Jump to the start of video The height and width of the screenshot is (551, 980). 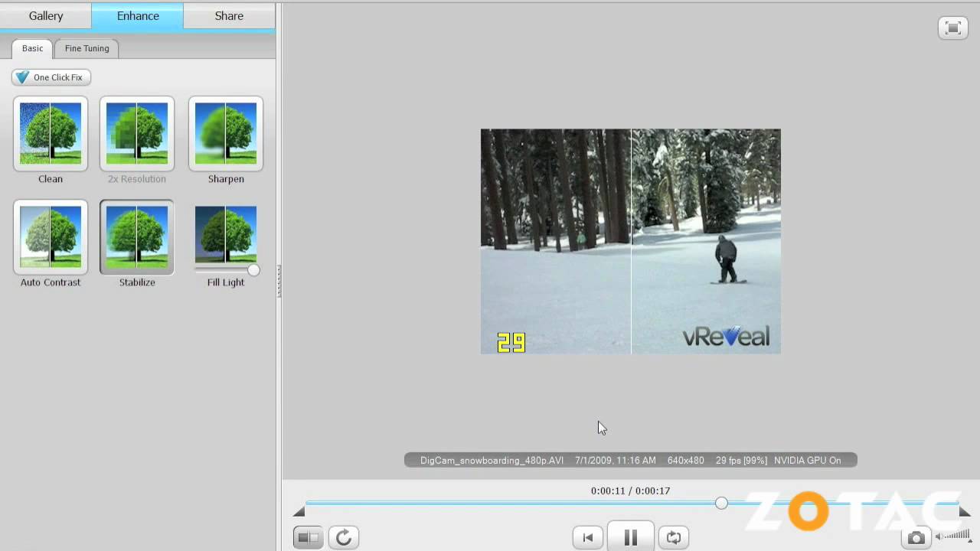tap(588, 538)
